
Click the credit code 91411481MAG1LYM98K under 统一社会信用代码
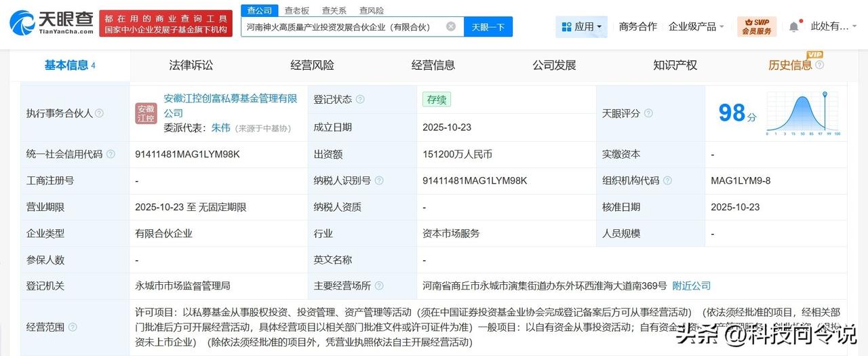[x=188, y=154]
